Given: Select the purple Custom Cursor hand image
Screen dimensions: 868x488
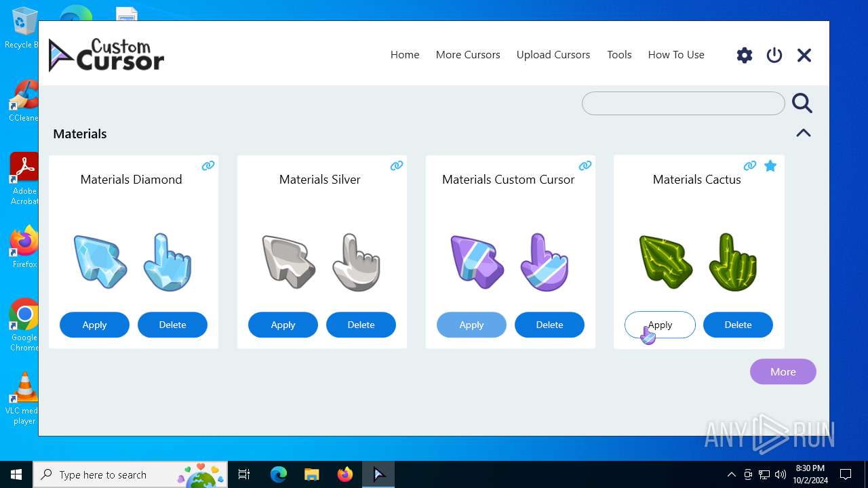Looking at the screenshot, I should coord(545,262).
